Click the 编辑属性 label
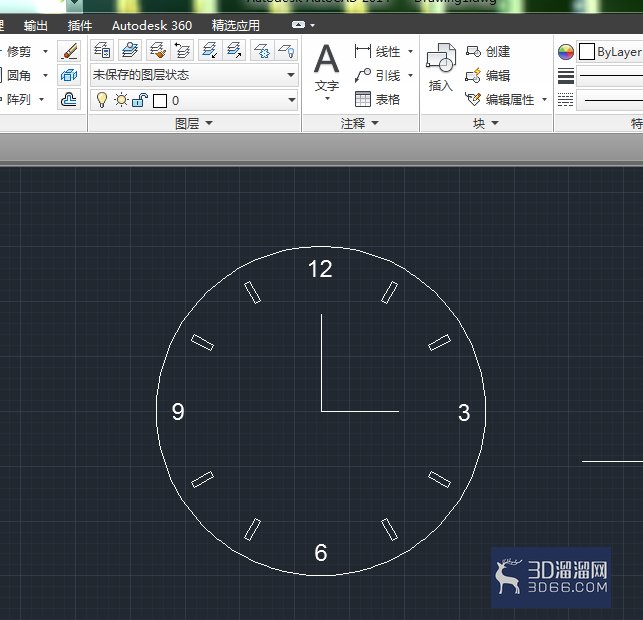Screen dimensions: 643x620 510,100
